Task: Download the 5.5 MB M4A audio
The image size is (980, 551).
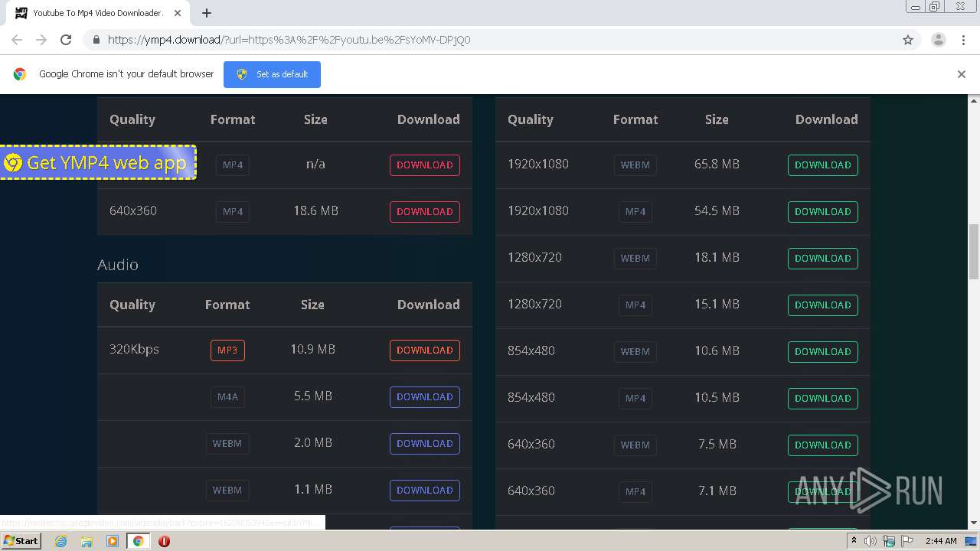Action: [x=425, y=397]
